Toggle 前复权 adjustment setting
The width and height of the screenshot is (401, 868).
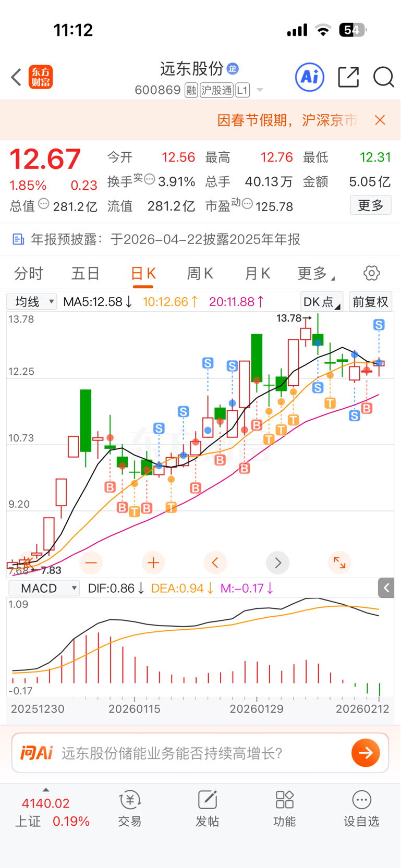coord(371,302)
